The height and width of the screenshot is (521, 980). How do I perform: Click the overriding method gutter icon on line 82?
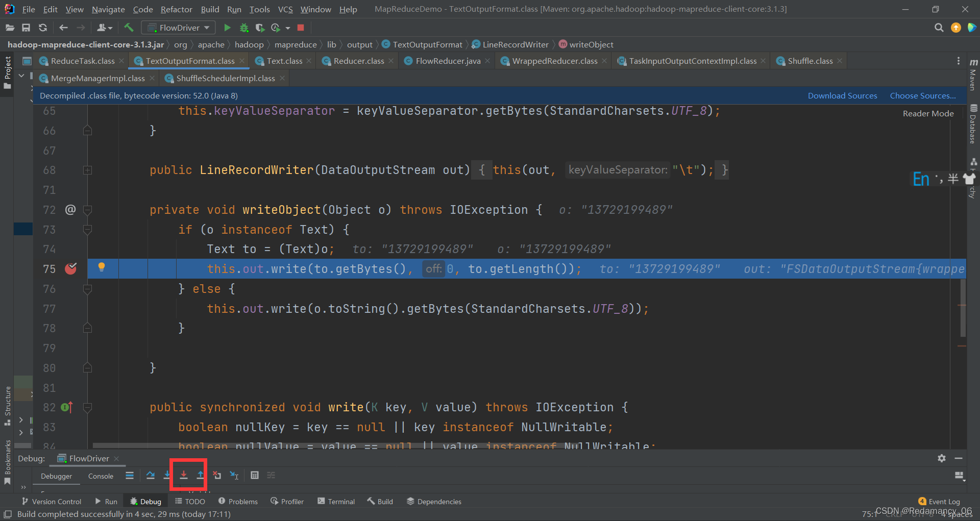coord(67,407)
